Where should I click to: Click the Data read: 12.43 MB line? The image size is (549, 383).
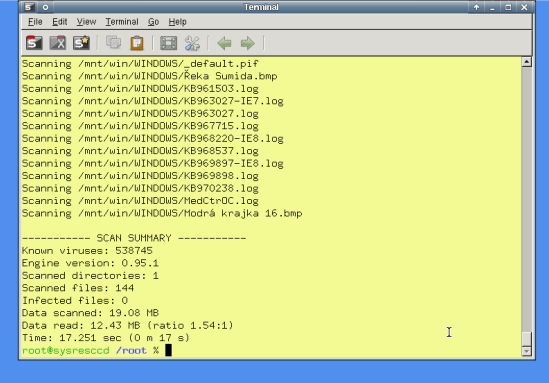click(x=128, y=325)
